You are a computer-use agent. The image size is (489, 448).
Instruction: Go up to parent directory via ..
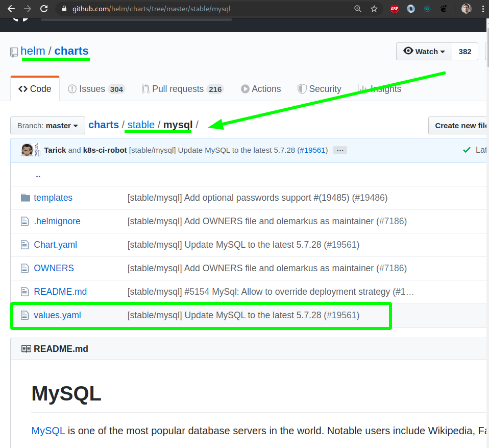pos(38,175)
